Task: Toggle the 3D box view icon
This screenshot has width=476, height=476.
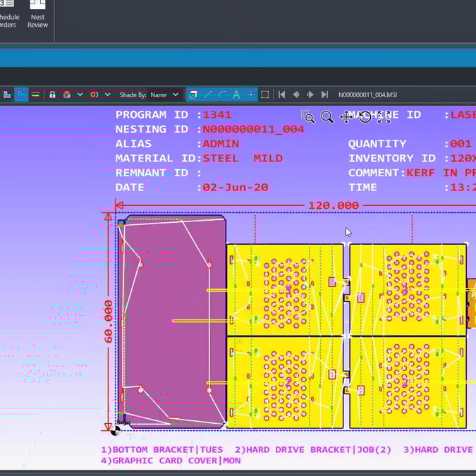Action: click(x=193, y=95)
